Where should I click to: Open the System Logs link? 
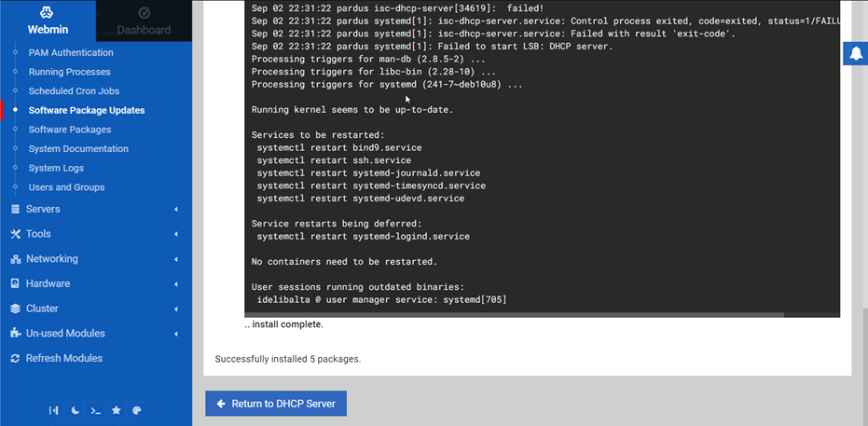(x=56, y=168)
